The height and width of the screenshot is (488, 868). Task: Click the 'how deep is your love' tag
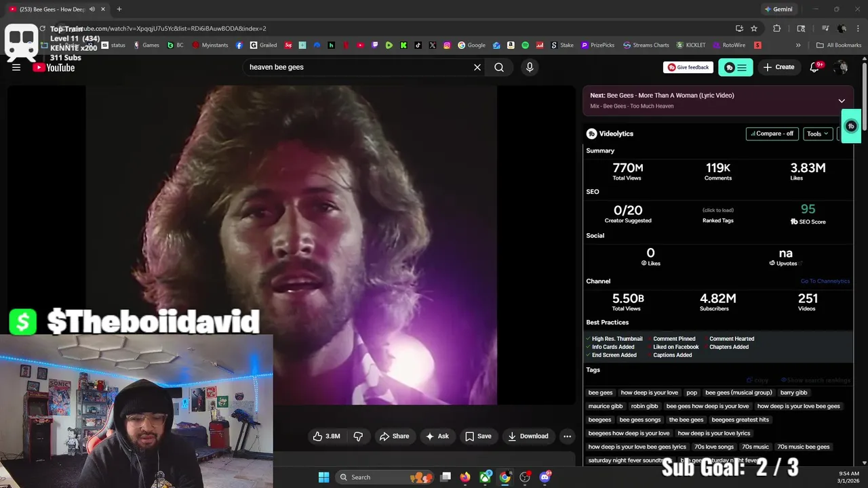649,392
